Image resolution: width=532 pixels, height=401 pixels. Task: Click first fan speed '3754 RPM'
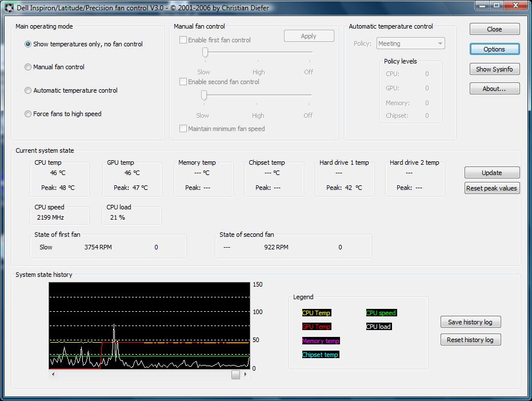click(x=98, y=247)
